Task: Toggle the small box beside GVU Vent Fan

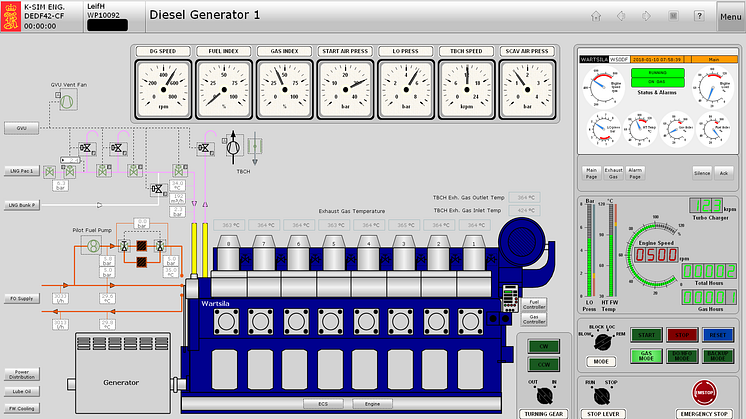Action: [58, 95]
